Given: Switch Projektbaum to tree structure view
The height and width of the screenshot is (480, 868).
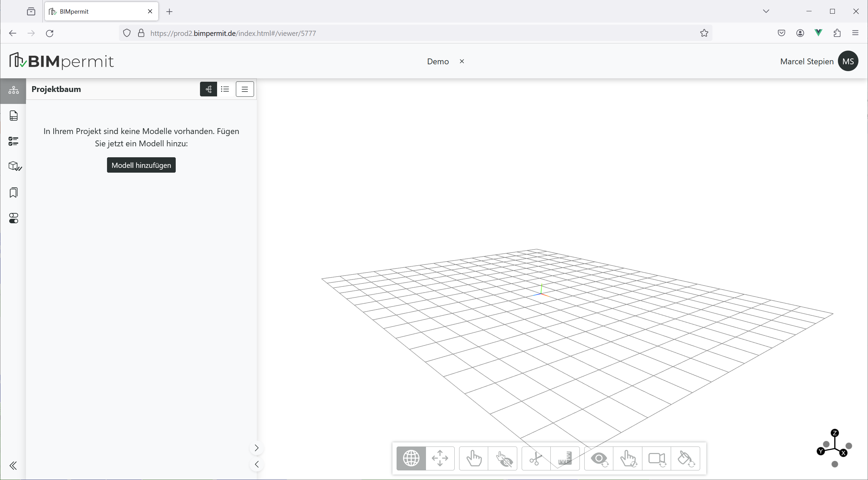Looking at the screenshot, I should click(x=209, y=89).
